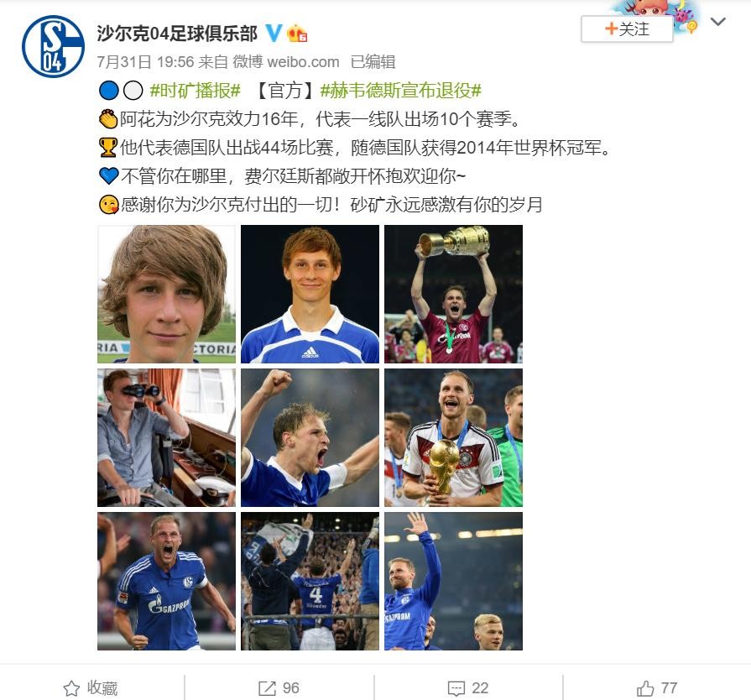Click the orange crown membership badge
This screenshot has height=700, width=751.
[x=297, y=33]
